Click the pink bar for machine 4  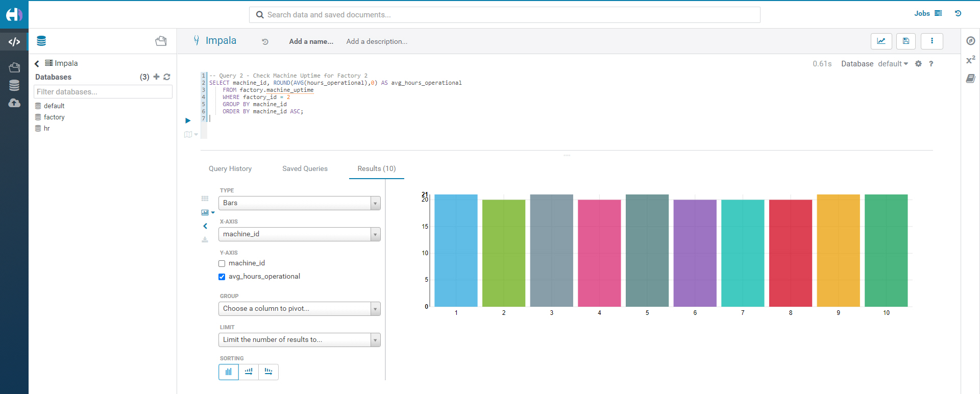(599, 253)
